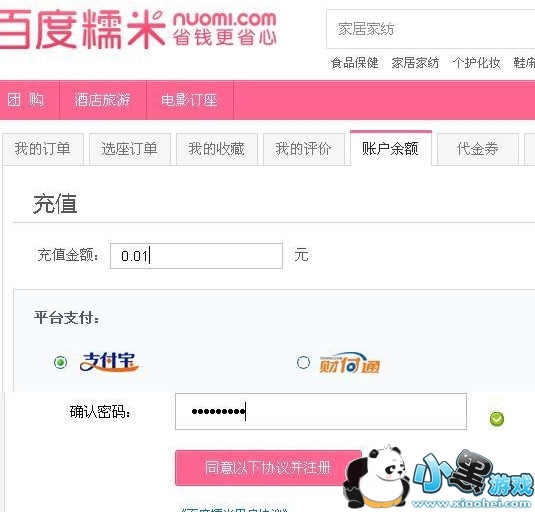
Task: Focus the 确认密码 password field
Action: (x=321, y=411)
